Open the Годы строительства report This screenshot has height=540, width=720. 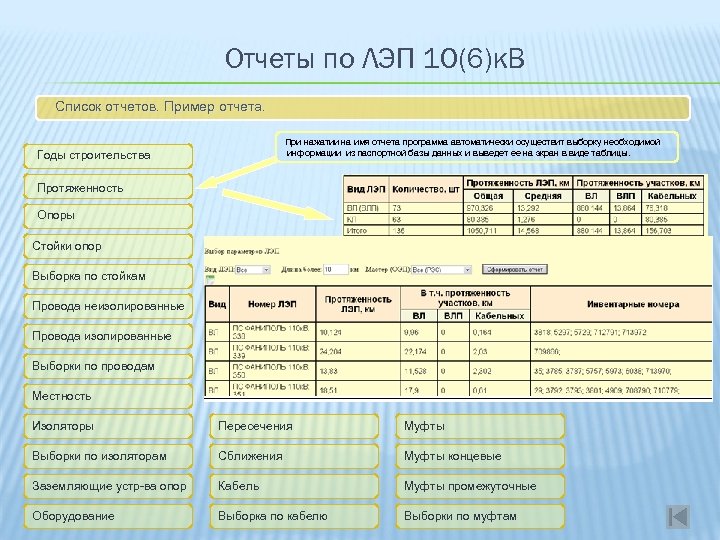point(108,156)
